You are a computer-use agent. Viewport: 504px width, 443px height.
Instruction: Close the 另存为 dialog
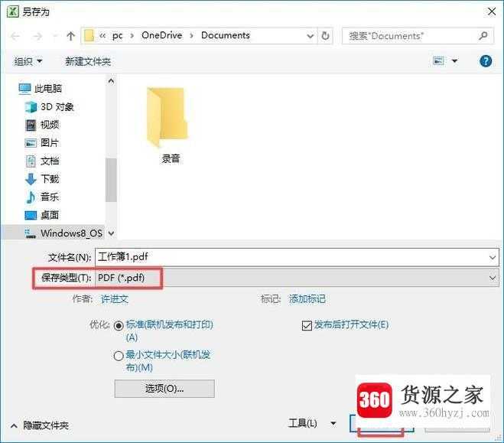[492, 11]
